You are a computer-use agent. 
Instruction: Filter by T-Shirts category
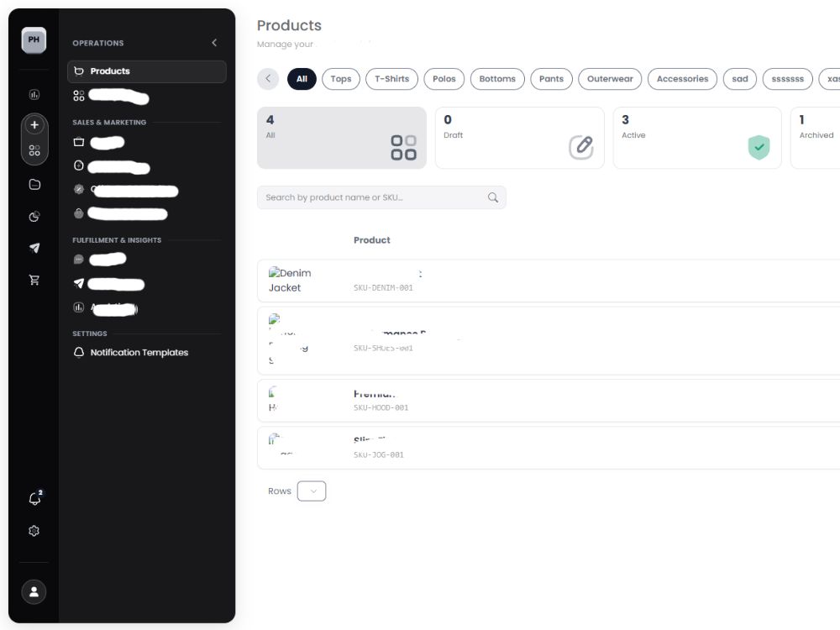391,79
